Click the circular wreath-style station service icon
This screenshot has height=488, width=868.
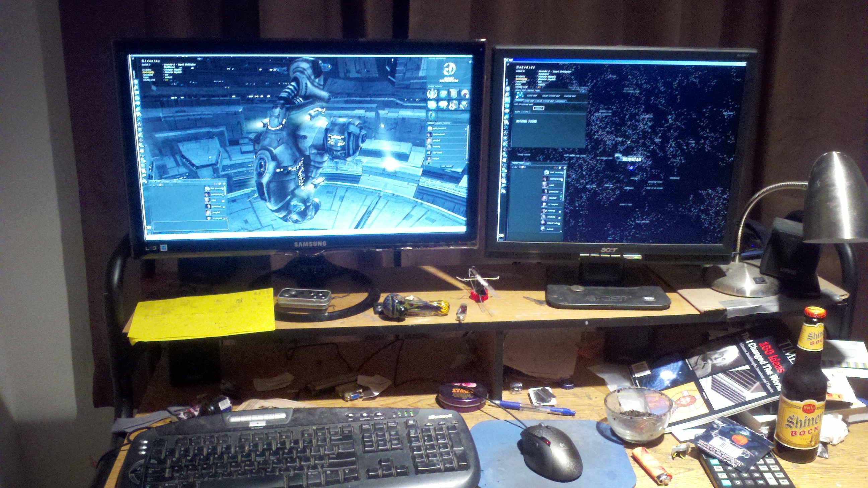click(433, 94)
